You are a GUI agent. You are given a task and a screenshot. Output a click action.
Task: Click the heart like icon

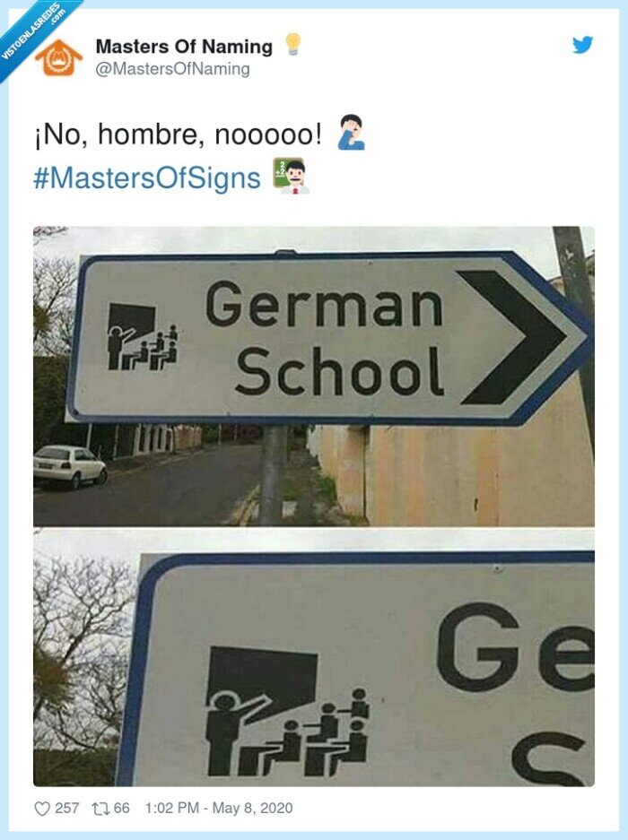tap(42, 809)
